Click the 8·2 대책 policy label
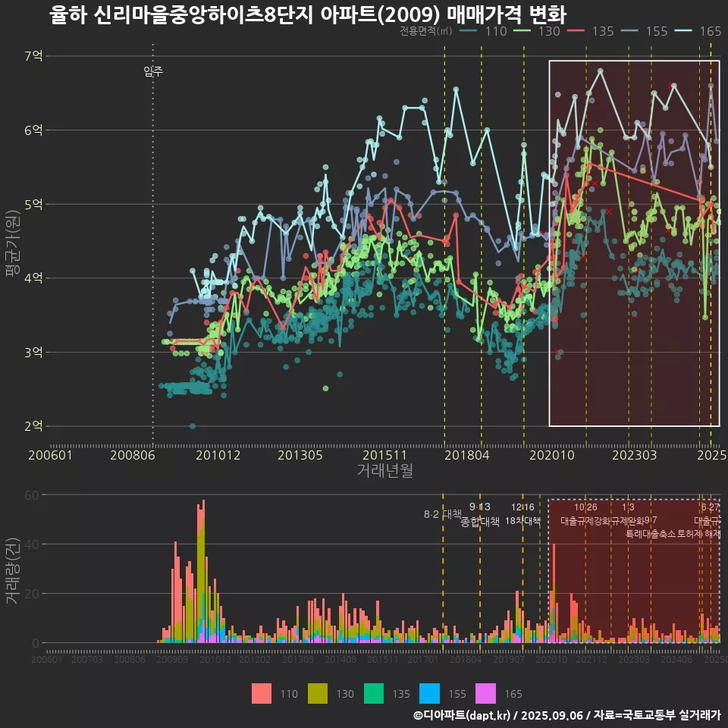The width and height of the screenshot is (728, 728). [442, 514]
